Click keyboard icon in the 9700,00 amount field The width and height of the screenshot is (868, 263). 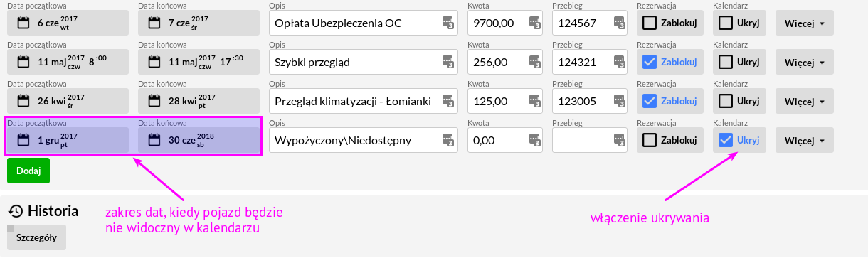click(x=535, y=23)
